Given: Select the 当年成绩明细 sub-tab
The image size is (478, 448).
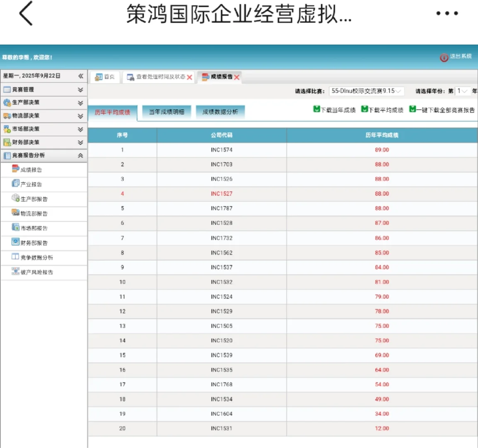Looking at the screenshot, I should 166,112.
